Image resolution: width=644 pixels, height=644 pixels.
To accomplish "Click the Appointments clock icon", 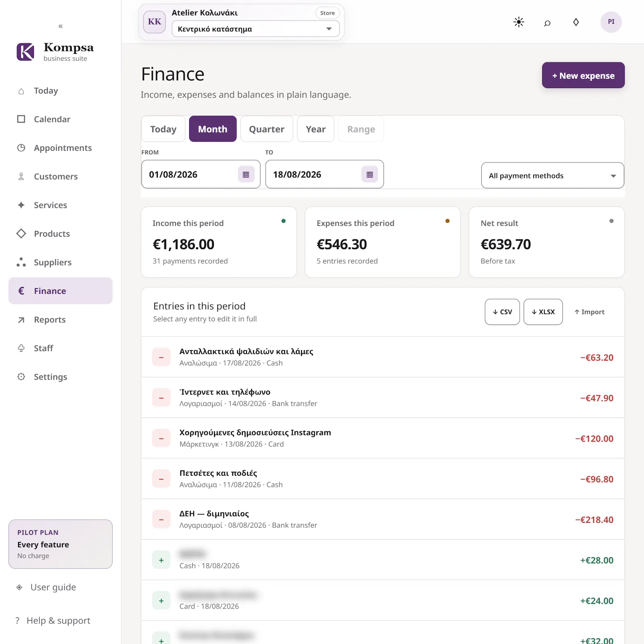I will click(x=21, y=148).
